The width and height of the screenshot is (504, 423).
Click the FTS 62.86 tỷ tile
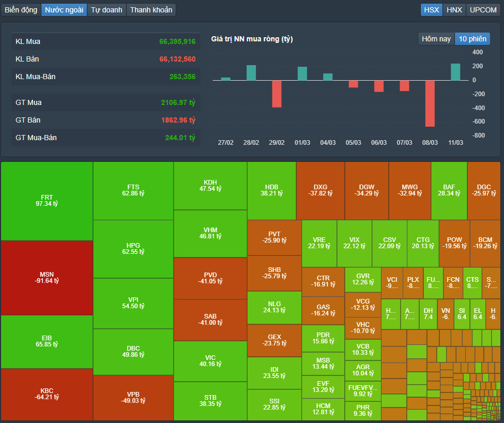click(133, 191)
